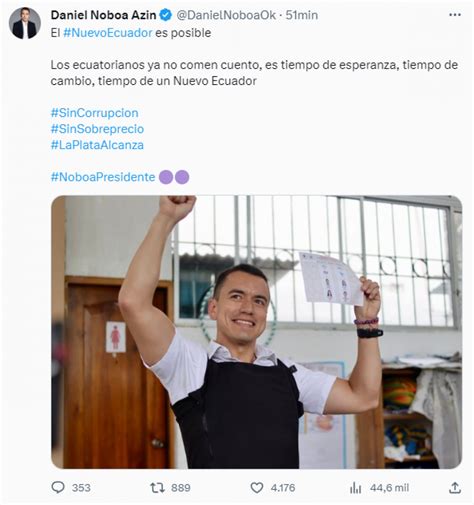Click the 353 replies count

(81, 488)
